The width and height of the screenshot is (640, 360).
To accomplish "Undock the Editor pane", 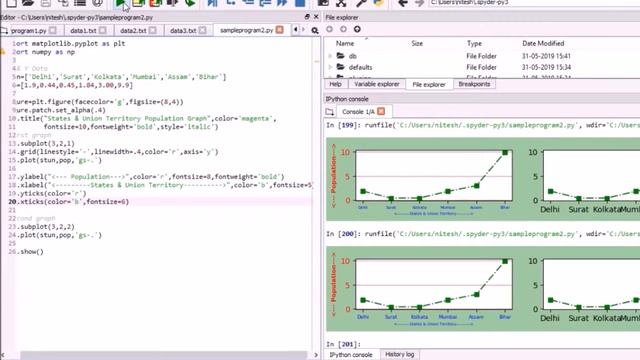I will coord(307,17).
